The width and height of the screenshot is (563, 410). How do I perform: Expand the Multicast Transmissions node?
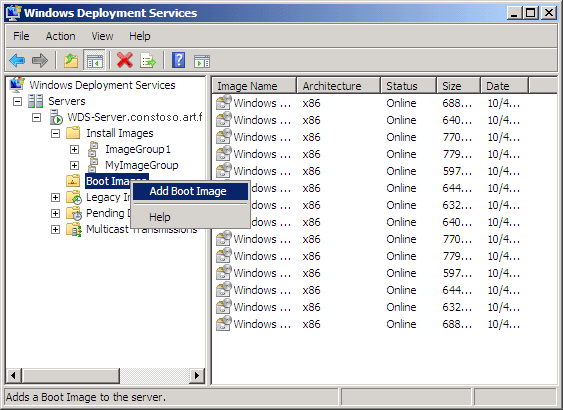[55, 229]
